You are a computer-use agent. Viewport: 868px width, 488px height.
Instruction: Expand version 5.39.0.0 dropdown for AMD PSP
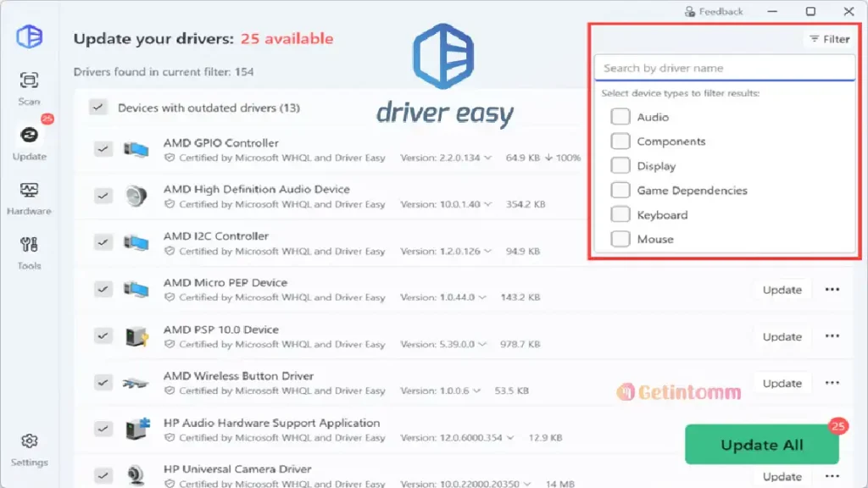click(x=482, y=344)
